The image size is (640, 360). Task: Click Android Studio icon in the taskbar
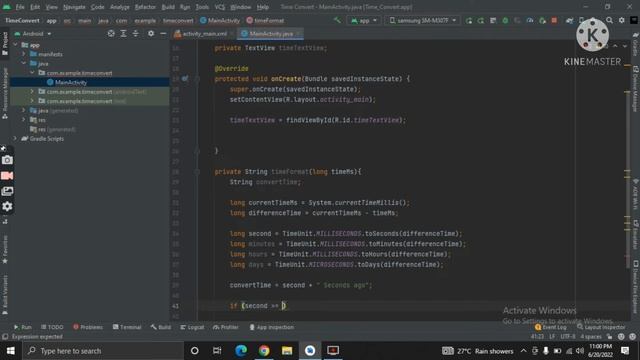pyautogui.click(x=310, y=351)
